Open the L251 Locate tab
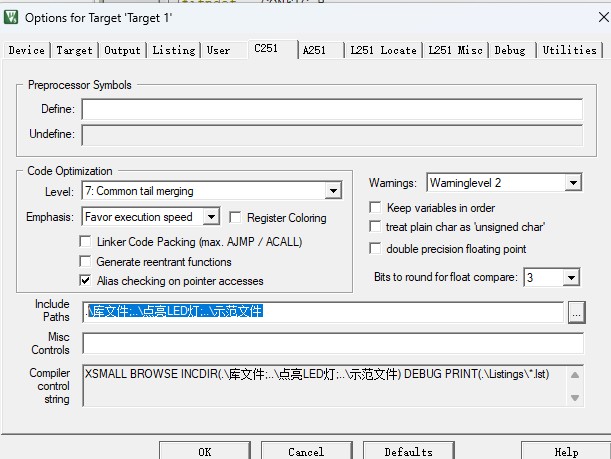The image size is (611, 459). click(x=383, y=50)
